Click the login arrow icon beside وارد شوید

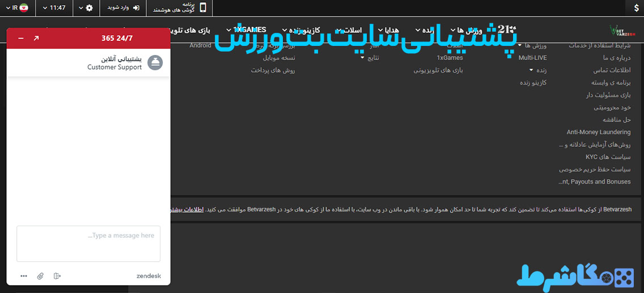coord(137,8)
